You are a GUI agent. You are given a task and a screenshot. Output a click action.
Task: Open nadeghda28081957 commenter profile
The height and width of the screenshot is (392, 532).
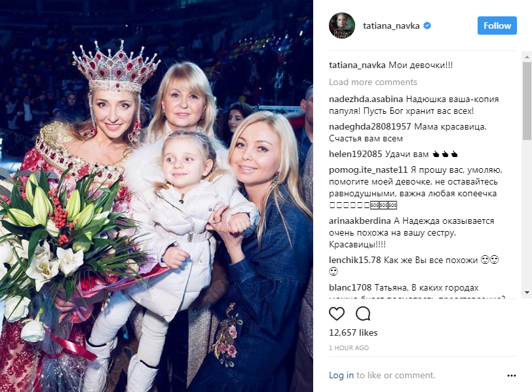coord(370,127)
